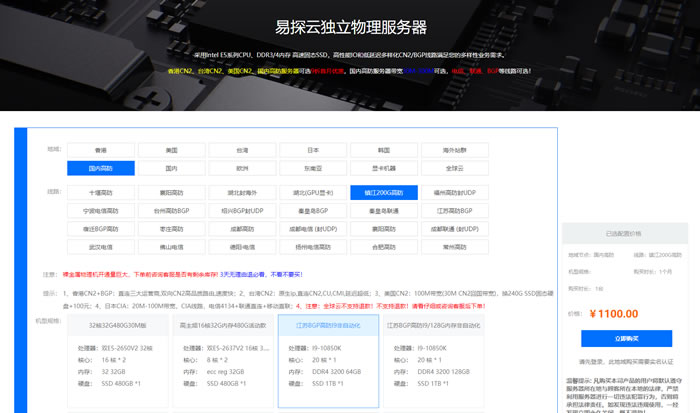Choose the 德阳电信 line
Viewport: 700px width, 413px height.
click(x=242, y=247)
